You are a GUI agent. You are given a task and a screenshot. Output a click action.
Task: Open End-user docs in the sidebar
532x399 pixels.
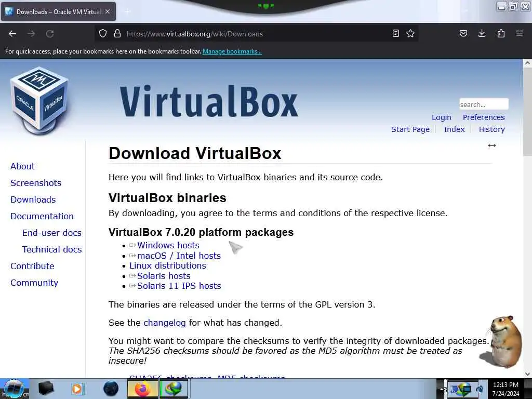[x=51, y=233]
